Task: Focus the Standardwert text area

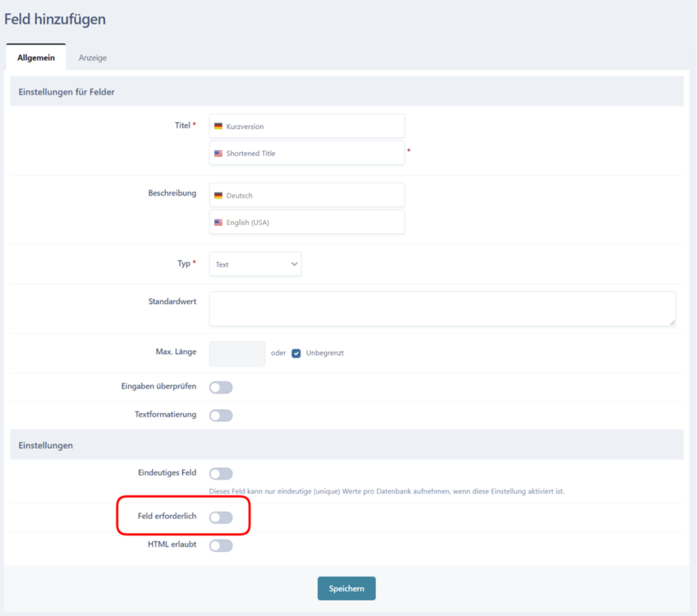Action: click(x=442, y=309)
